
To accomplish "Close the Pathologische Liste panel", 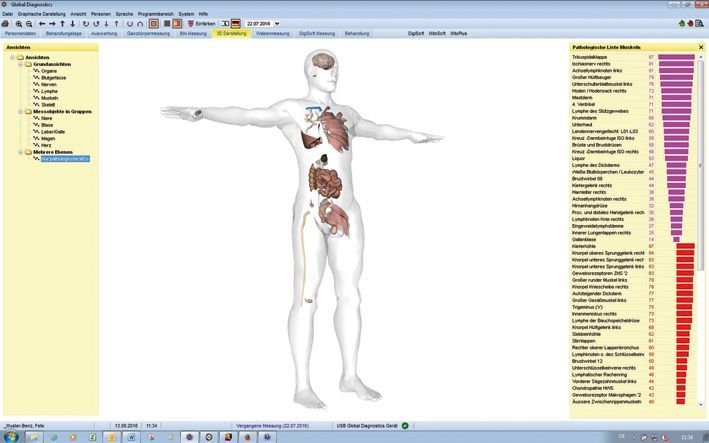I will point(700,47).
